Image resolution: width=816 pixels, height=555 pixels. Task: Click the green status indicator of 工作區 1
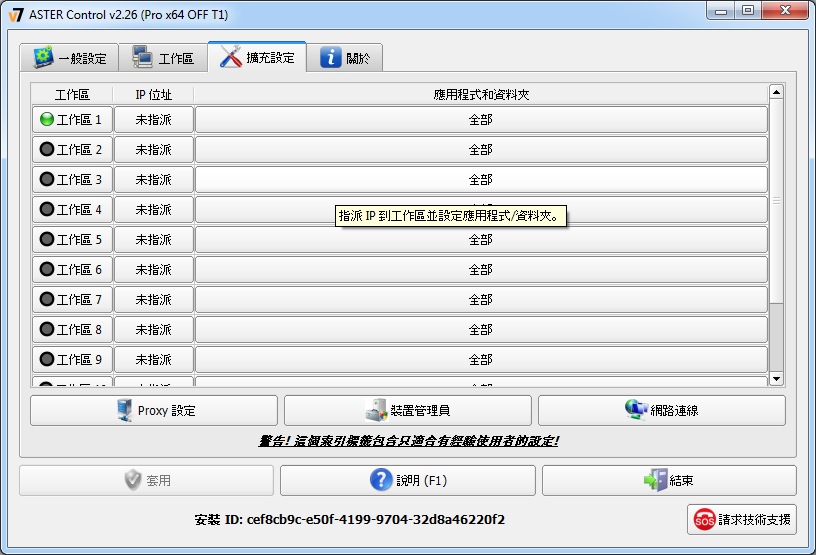coord(47,119)
